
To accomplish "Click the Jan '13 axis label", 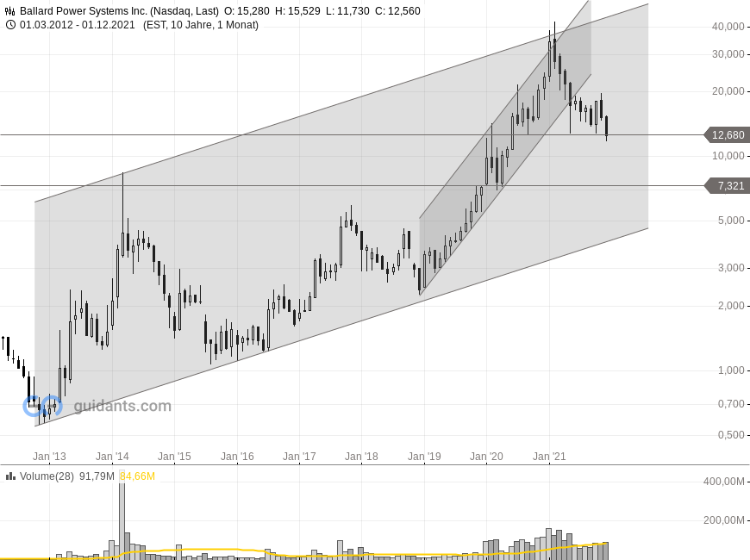I will [49, 457].
